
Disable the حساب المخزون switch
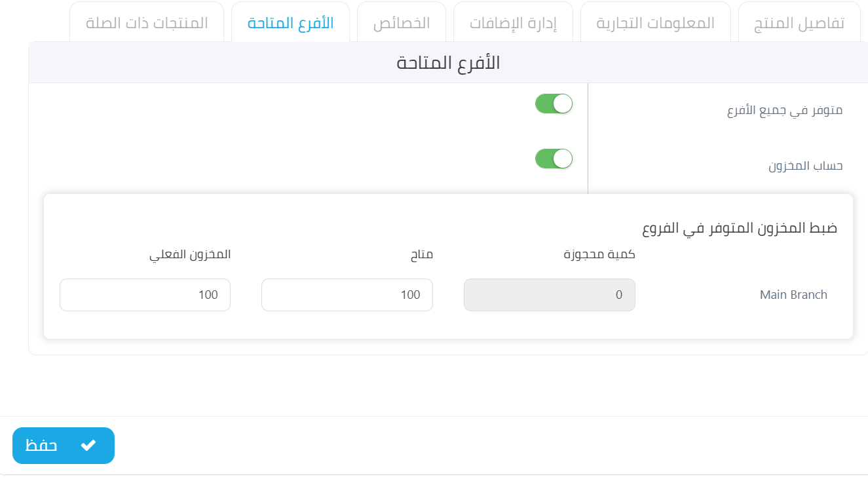coord(554,159)
